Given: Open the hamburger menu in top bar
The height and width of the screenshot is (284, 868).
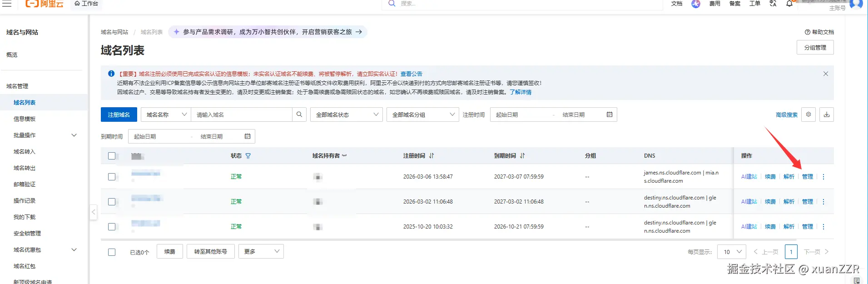Looking at the screenshot, I should point(7,4).
